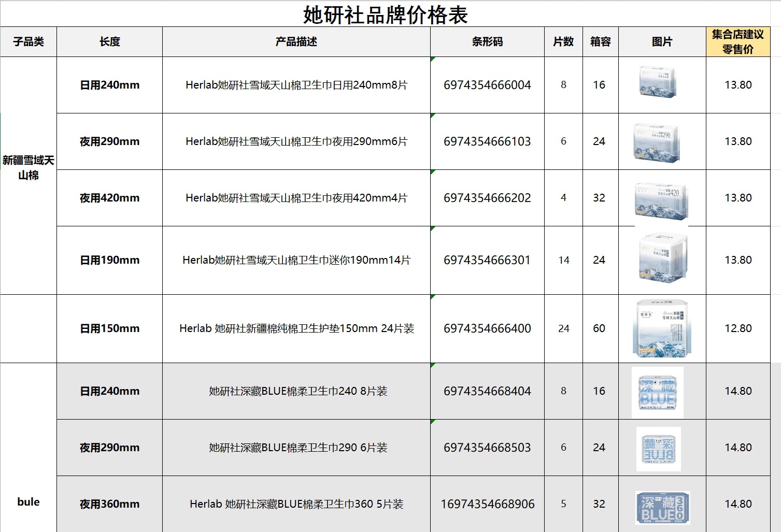Select barcode cell '6974354666202'
The height and width of the screenshot is (532, 781).
tap(487, 198)
